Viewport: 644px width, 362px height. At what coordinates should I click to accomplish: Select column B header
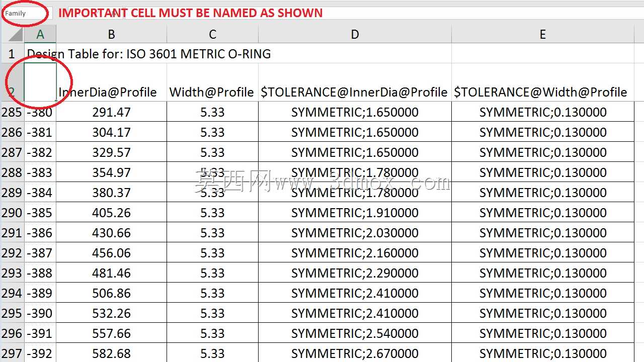[x=111, y=34]
